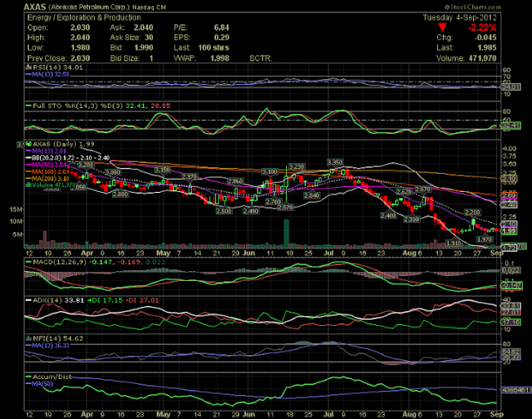Click MA(13) 2.01 in price legend
The image size is (532, 419).
[49, 150]
